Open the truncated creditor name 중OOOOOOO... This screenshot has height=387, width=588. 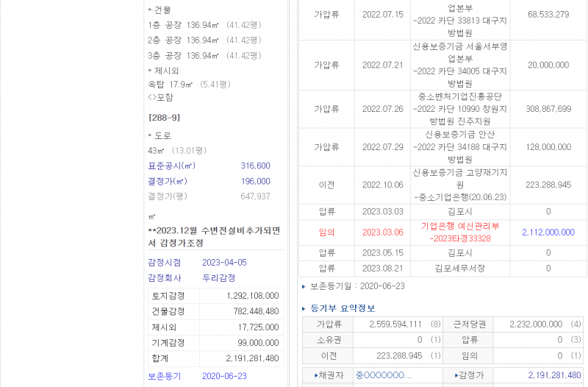coord(383,375)
